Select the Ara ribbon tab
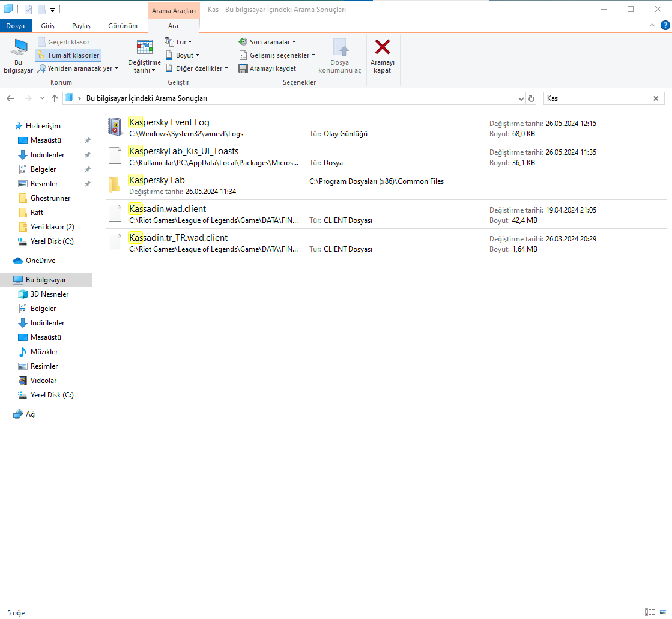The image size is (672, 619). [x=173, y=26]
